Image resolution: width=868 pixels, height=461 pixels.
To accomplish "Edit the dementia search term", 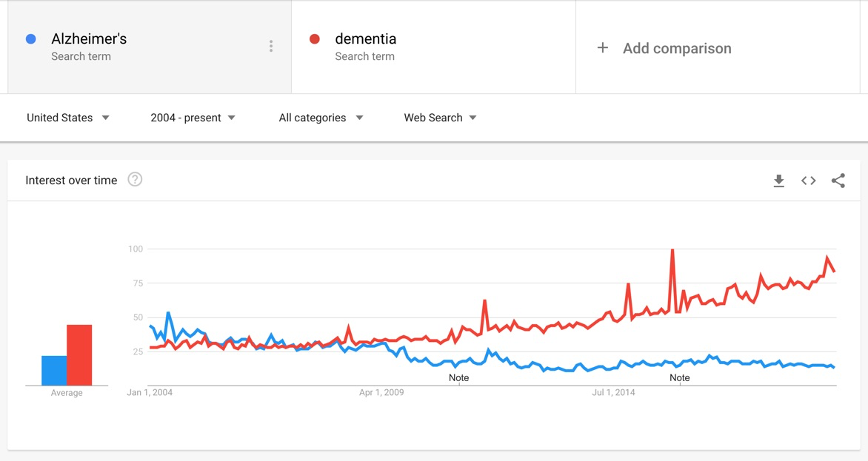I will (x=365, y=39).
